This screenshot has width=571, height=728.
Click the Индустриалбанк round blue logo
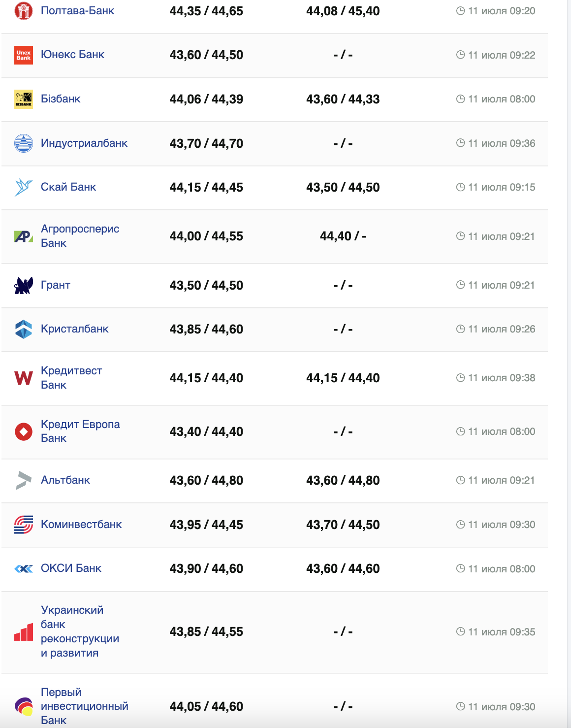(24, 143)
